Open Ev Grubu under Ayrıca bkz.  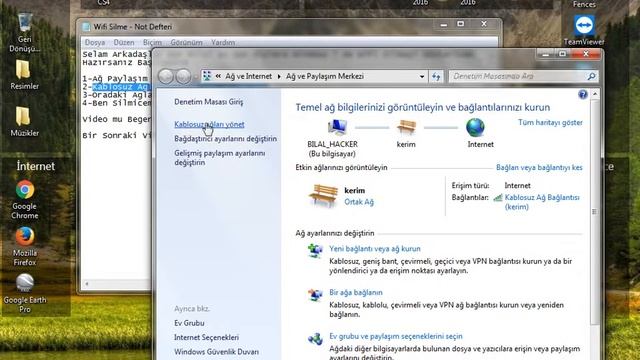click(189, 323)
